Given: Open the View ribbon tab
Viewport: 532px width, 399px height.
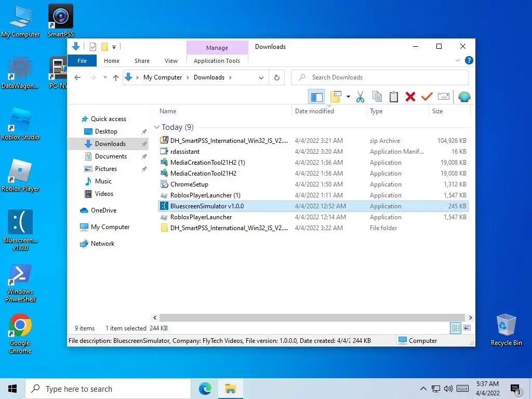Looking at the screenshot, I should [171, 61].
